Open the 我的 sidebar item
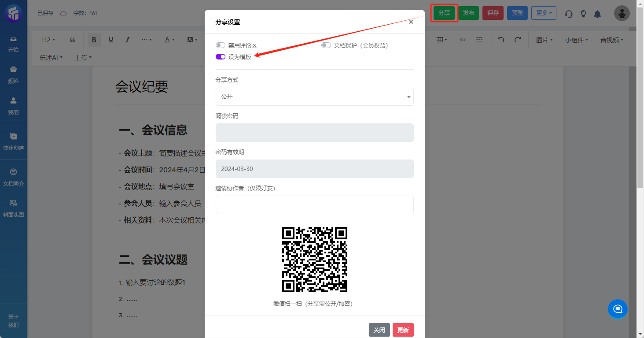Screen dimensions: 644x338 pyautogui.click(x=13, y=106)
